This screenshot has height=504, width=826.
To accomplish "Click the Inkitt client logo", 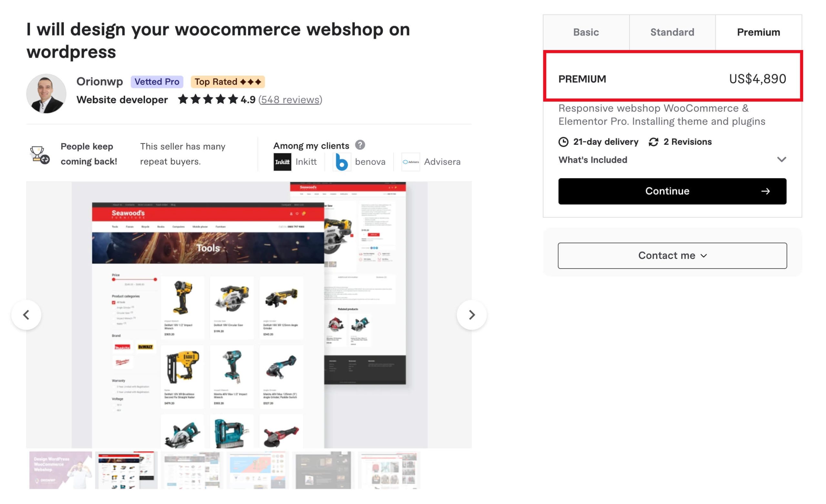I will (282, 162).
